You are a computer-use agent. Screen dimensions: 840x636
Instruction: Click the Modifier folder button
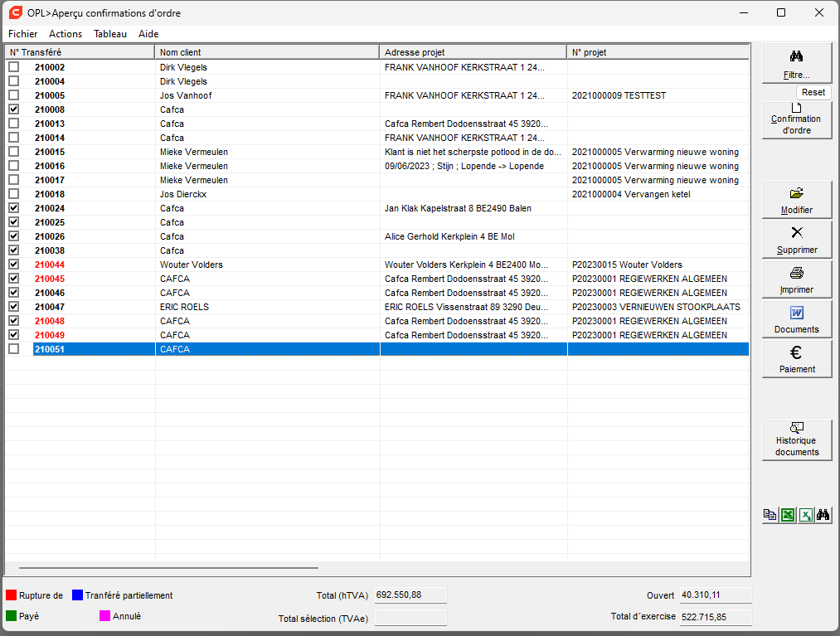(x=797, y=200)
